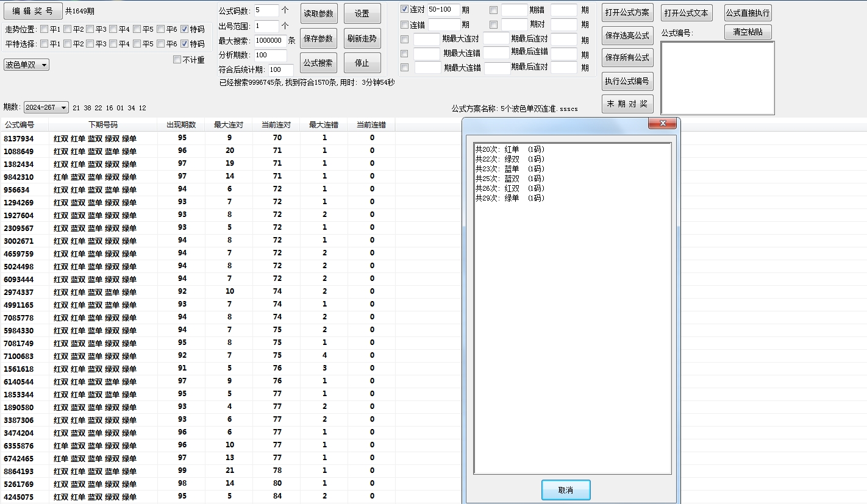Click the 当前连错 column header

pos(371,125)
